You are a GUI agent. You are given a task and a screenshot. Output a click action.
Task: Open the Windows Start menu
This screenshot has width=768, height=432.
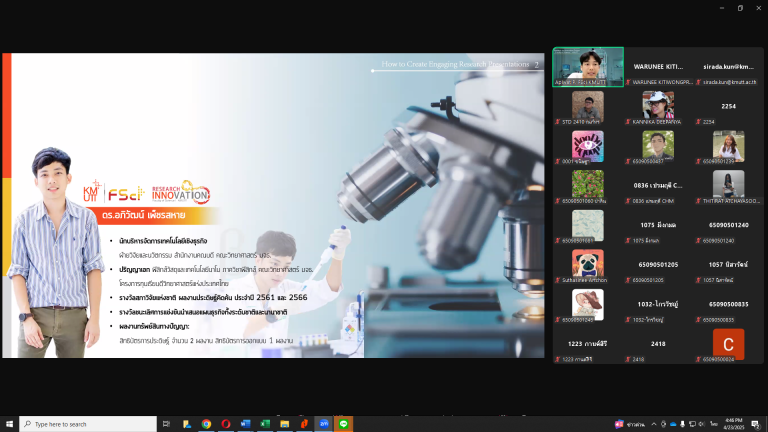click(9, 424)
